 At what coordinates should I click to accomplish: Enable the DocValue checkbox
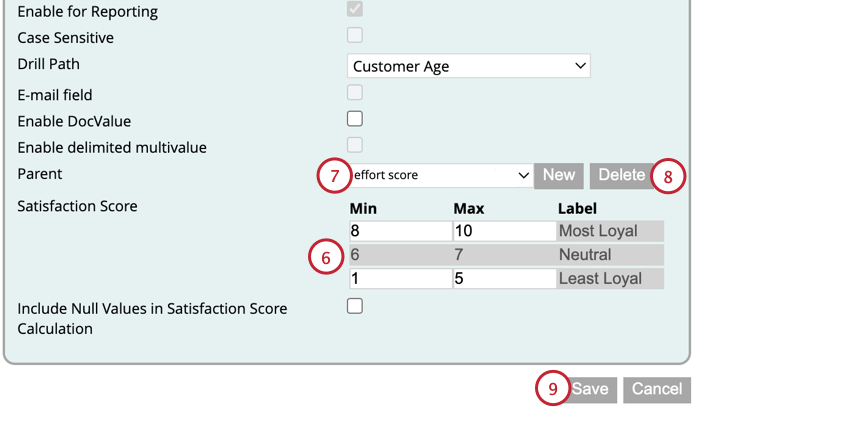click(355, 119)
